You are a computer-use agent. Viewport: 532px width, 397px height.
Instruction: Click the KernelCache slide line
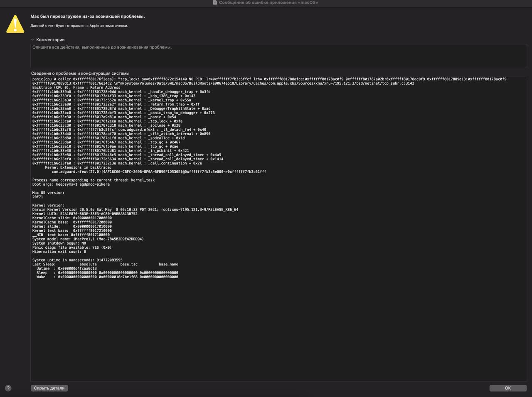[x=72, y=218]
